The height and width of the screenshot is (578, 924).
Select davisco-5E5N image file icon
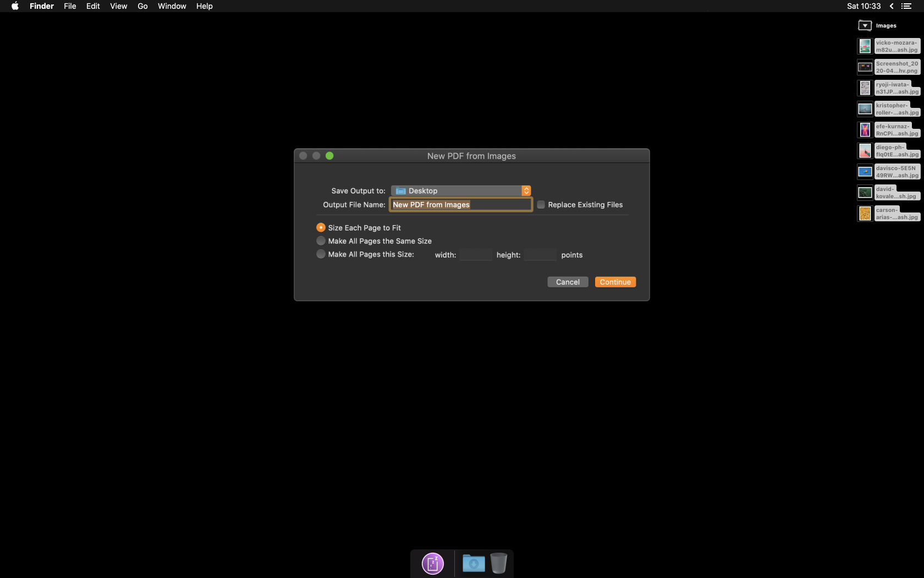click(x=865, y=172)
